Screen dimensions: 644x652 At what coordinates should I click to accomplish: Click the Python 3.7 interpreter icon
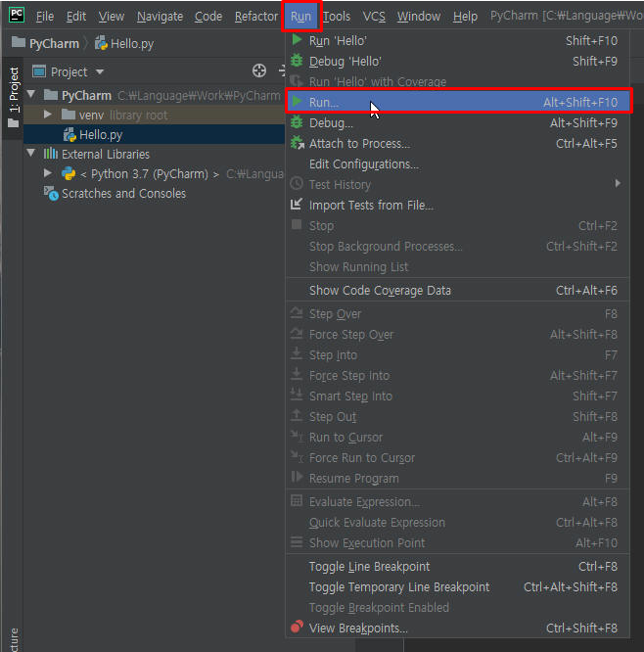pos(69,174)
